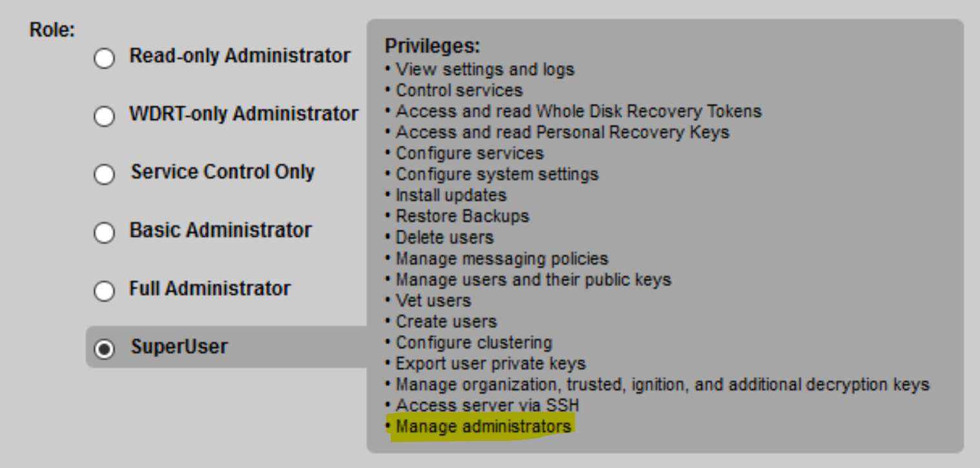Click the highlighted Manage administrators privilege
Viewport: 980px width, 468px height.
point(483,427)
